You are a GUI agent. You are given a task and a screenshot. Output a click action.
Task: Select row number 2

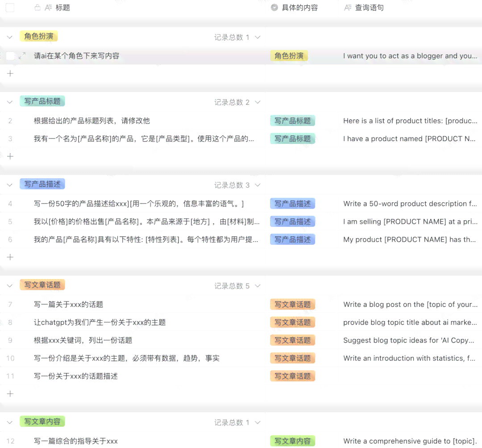click(10, 121)
